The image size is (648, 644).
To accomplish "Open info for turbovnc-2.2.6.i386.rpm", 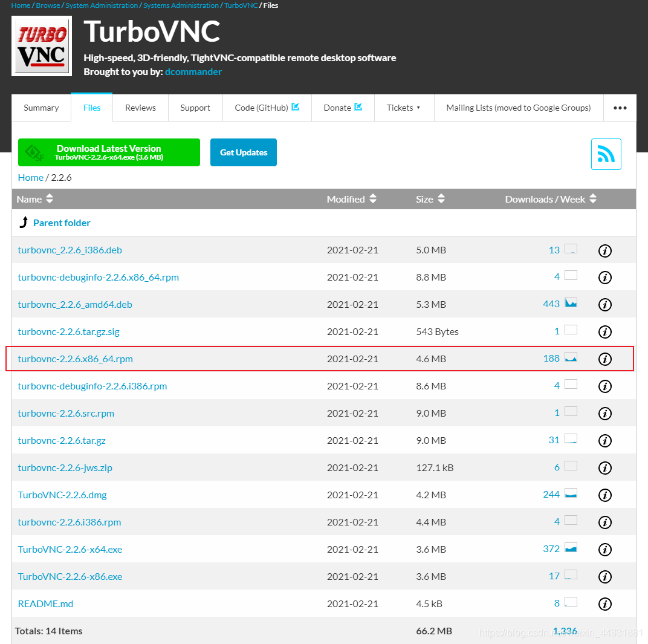I will (x=604, y=522).
